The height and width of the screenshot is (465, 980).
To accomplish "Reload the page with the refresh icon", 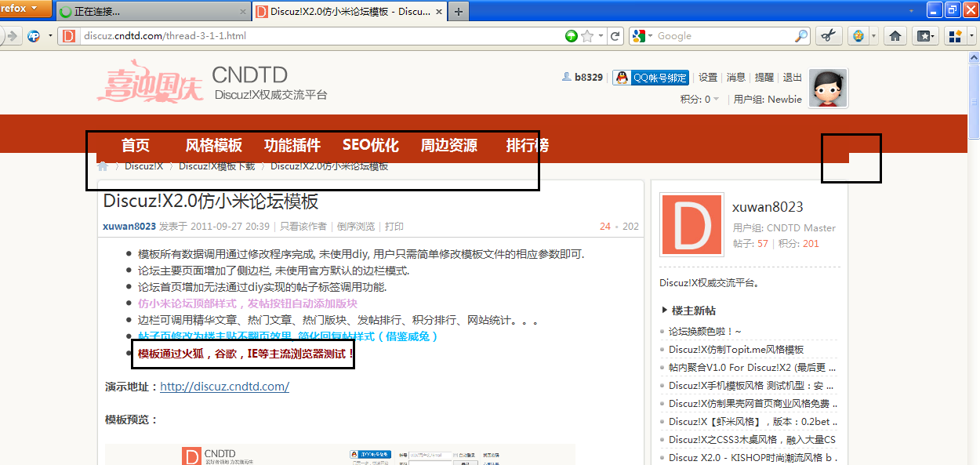I will [x=616, y=35].
